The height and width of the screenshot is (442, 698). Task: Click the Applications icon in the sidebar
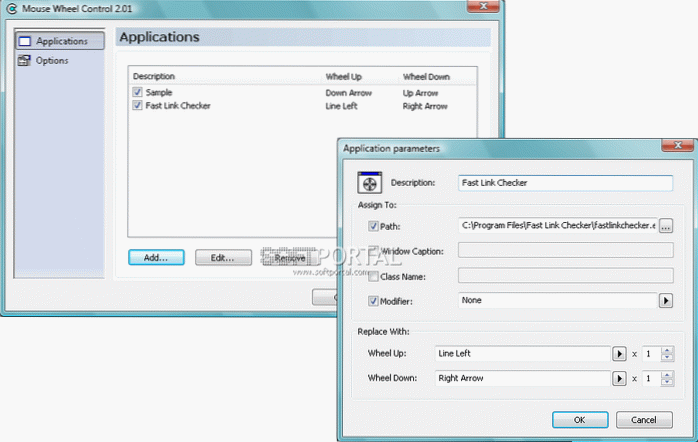click(x=23, y=41)
